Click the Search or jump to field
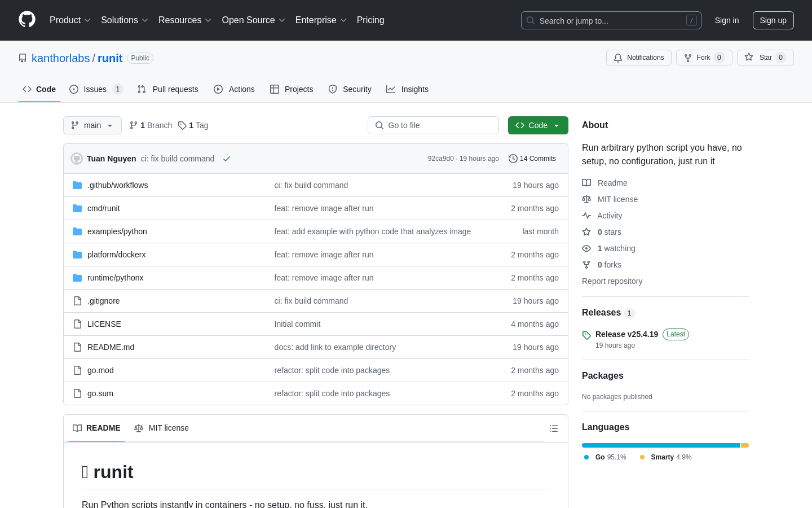The height and width of the screenshot is (508, 812). 611,20
